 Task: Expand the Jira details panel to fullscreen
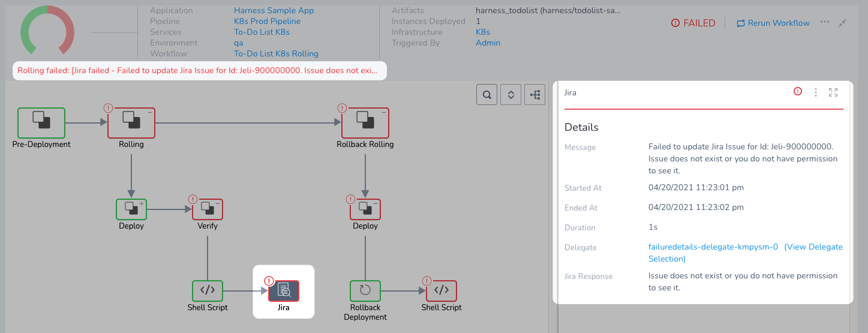pyautogui.click(x=833, y=92)
